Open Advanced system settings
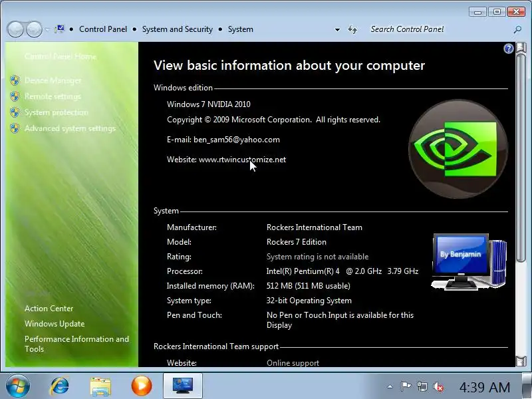The height and width of the screenshot is (399, 532). [70, 128]
